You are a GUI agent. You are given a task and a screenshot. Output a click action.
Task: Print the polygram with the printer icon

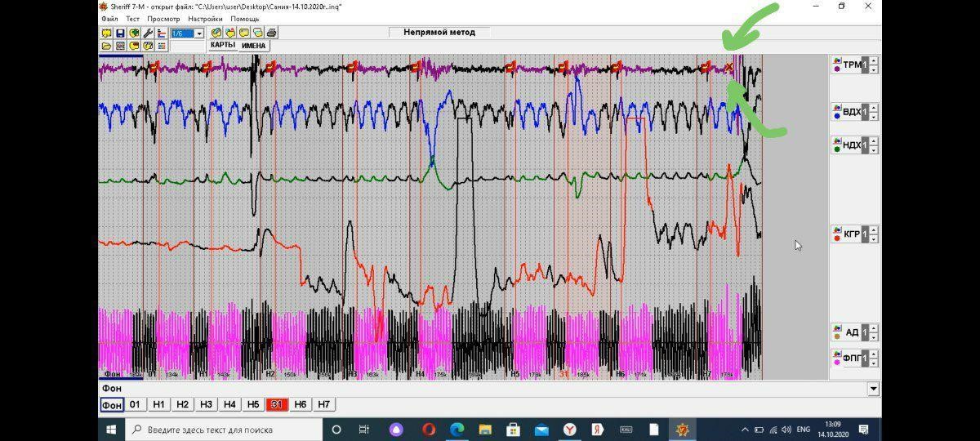point(271,33)
